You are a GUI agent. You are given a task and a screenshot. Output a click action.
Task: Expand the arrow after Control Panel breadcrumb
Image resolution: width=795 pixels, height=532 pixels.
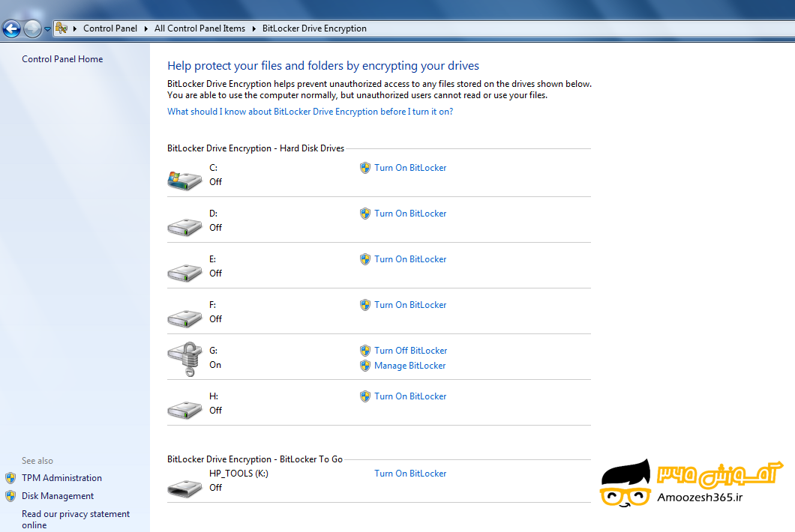click(146, 29)
